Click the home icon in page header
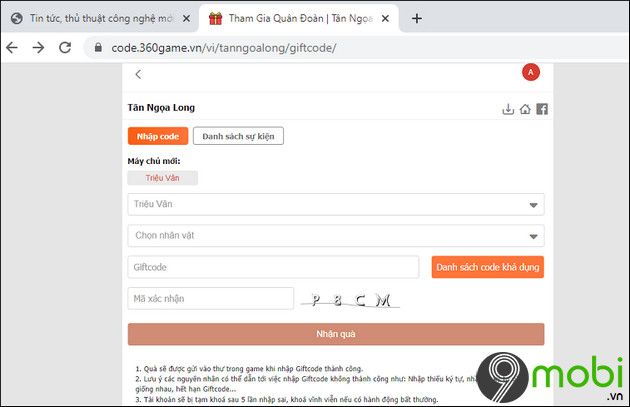This screenshot has width=630, height=407. coord(525,109)
